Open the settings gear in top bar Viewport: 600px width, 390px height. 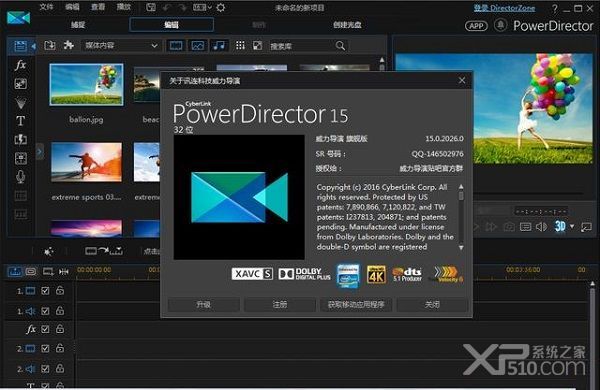pos(221,7)
